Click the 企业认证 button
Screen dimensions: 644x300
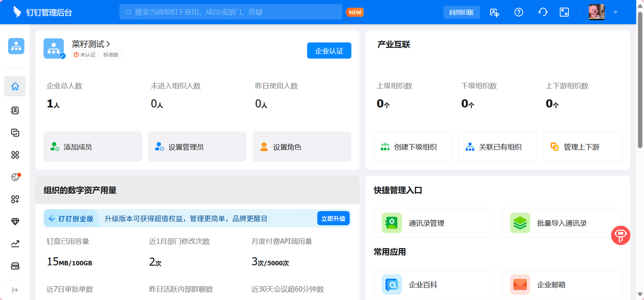(329, 51)
